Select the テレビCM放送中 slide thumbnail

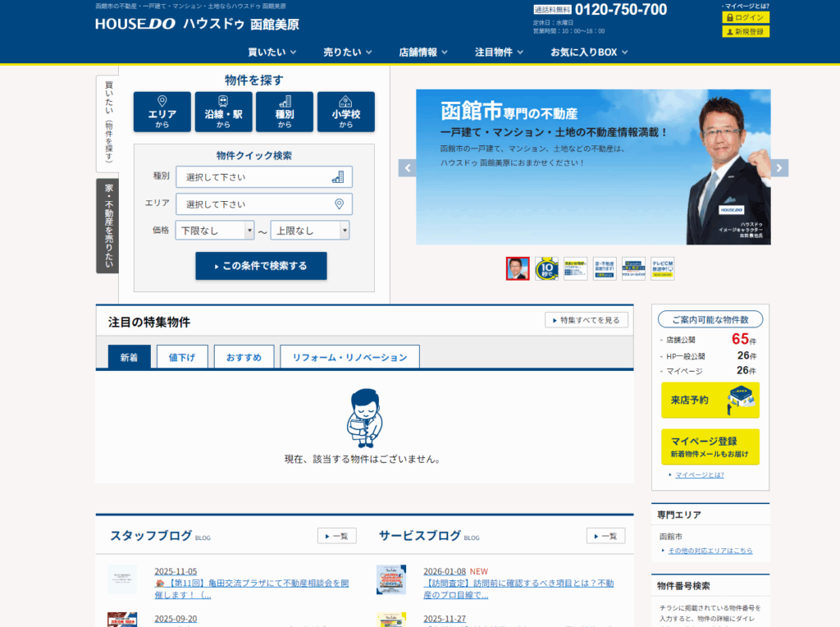click(x=662, y=268)
